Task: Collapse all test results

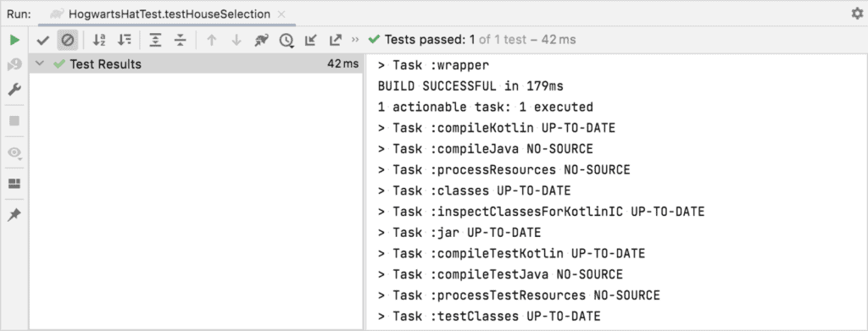Action: (x=180, y=40)
